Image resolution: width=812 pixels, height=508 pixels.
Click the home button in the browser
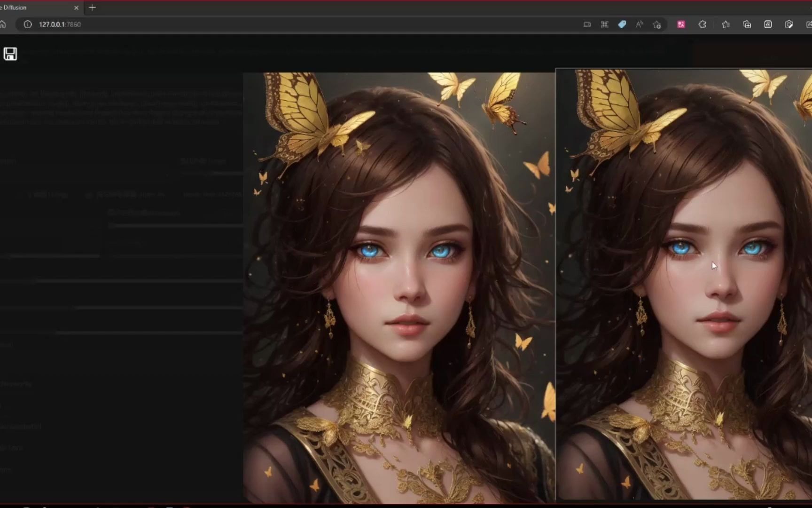coord(2,24)
